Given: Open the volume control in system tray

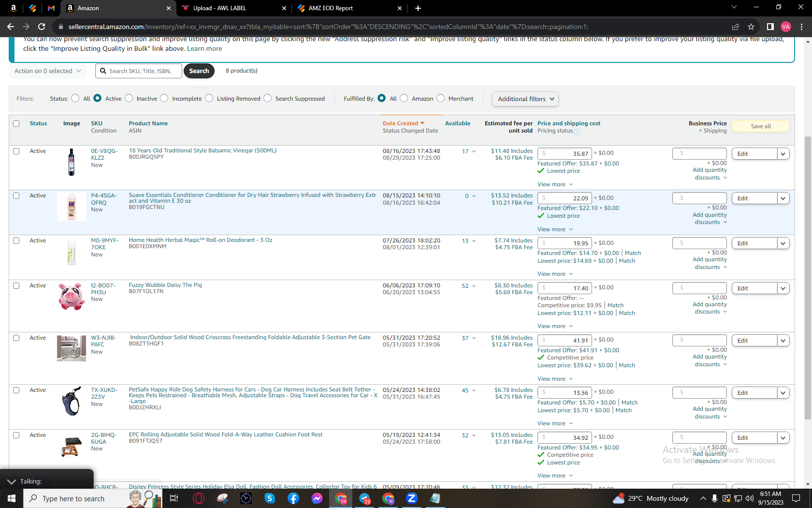Looking at the screenshot, I should (750, 498).
